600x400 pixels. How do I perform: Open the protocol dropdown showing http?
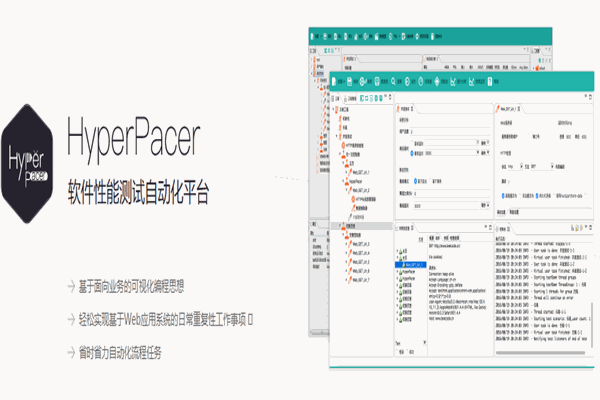click(521, 166)
